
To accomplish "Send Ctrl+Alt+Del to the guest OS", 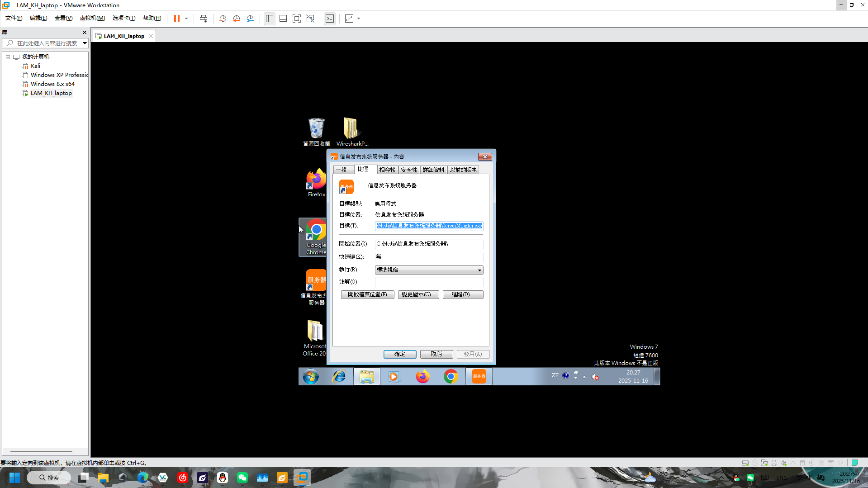I will 204,19.
